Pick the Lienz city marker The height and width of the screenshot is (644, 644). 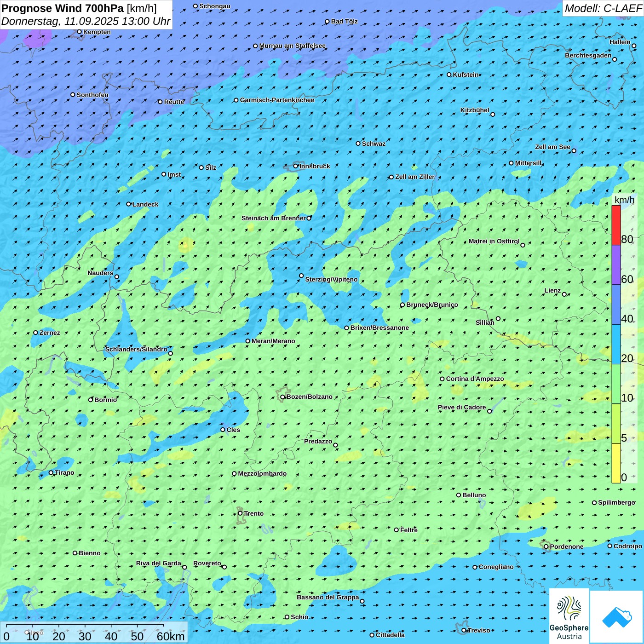[x=564, y=294]
